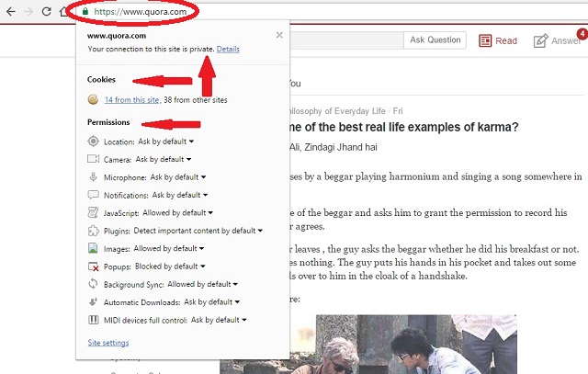Viewport: 588px width, 374px height.
Task: Open the Answer tab with pencil icon
Action: [x=557, y=40]
